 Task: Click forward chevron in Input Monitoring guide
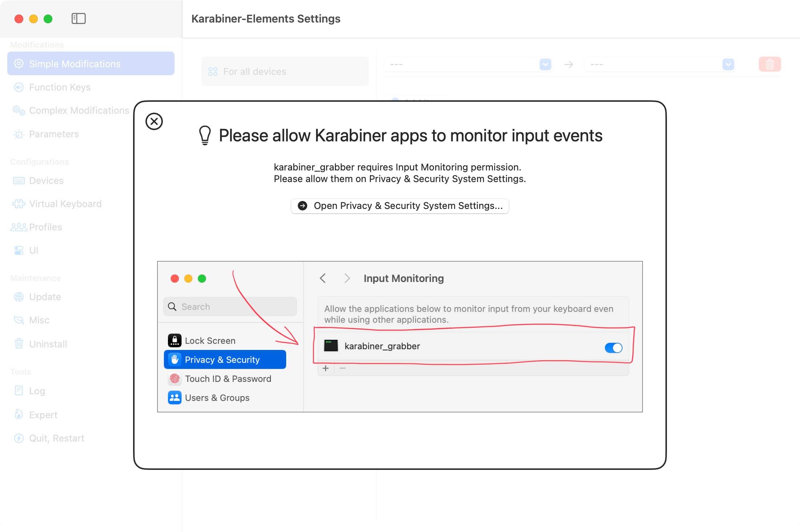tap(347, 278)
